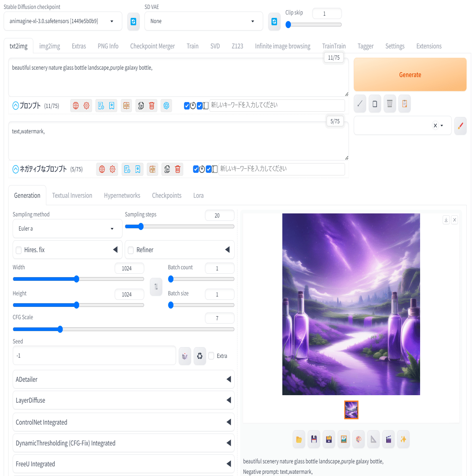The width and height of the screenshot is (476, 476).
Task: Save the image with floppy icon
Action: click(x=314, y=439)
